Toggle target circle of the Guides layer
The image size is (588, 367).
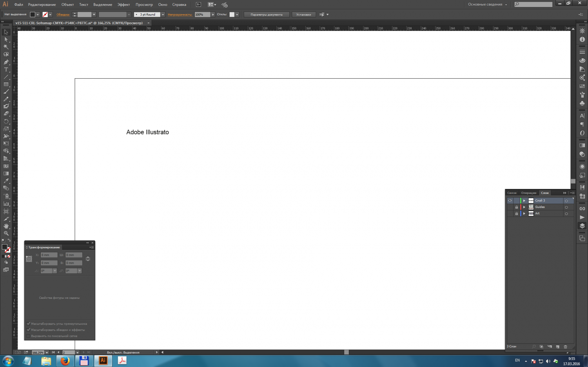pos(566,207)
